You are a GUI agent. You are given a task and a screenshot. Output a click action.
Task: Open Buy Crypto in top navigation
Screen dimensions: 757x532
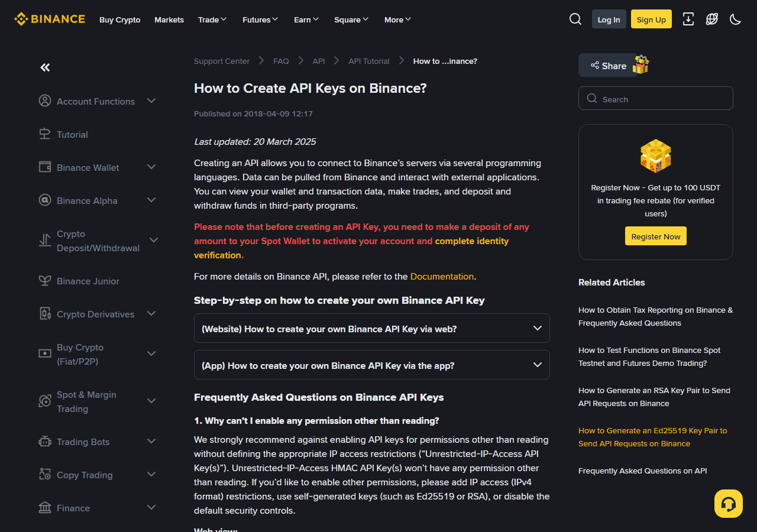point(120,20)
